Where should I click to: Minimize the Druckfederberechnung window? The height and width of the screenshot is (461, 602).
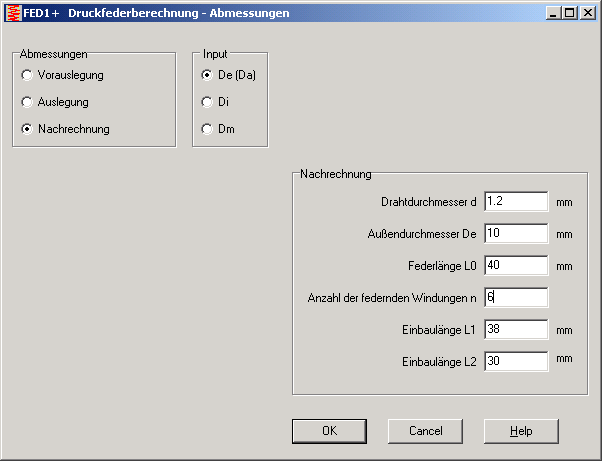554,13
